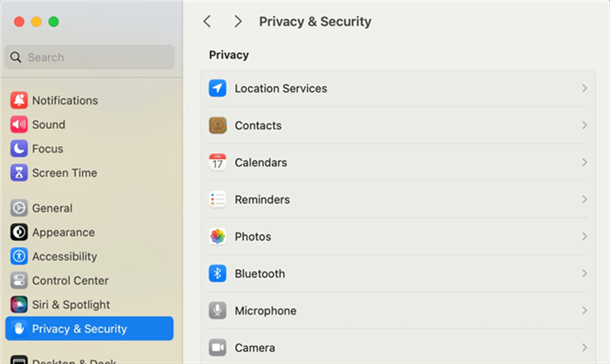The image size is (610, 364).
Task: Click the Microphone icon
Action: 218,311
